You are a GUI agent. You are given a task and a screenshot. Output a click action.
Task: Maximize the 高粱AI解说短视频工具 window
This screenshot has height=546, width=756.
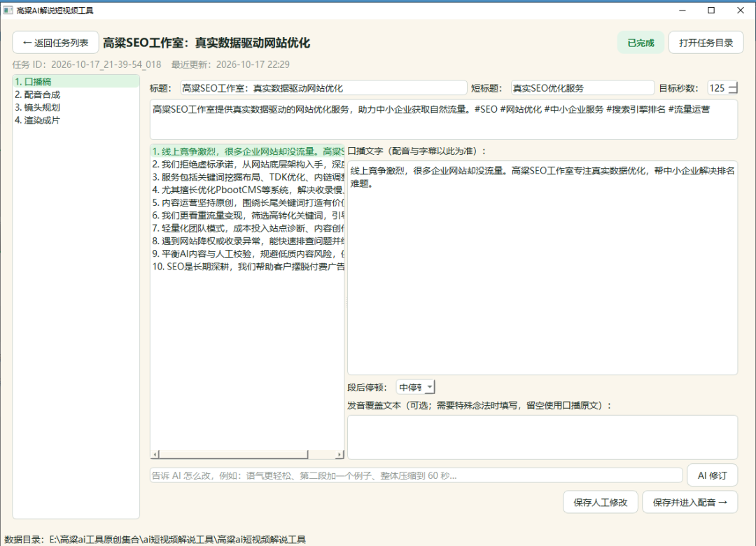pos(711,10)
